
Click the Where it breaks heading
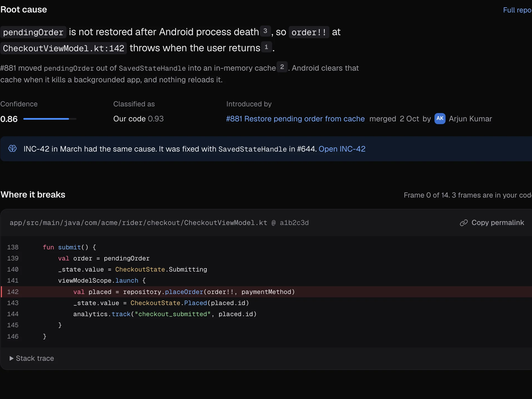tap(33, 195)
